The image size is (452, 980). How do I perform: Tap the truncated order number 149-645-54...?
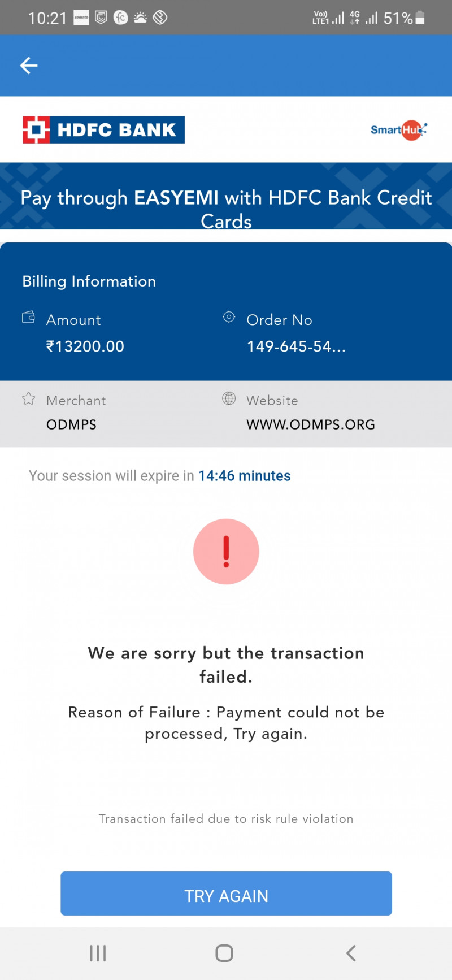pyautogui.click(x=295, y=346)
